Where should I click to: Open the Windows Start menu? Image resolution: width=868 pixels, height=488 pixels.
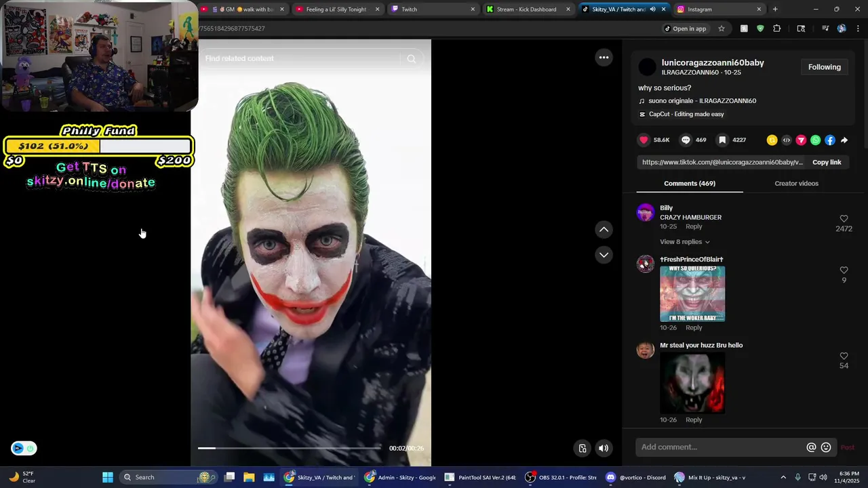click(x=108, y=477)
